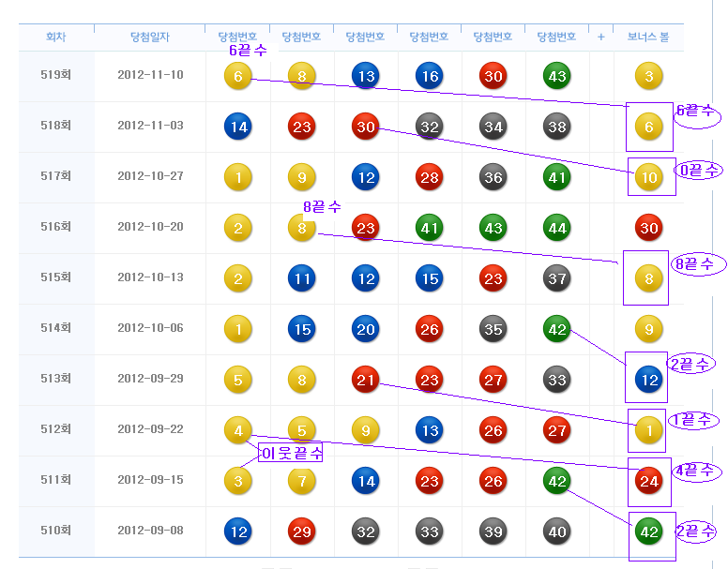This screenshot has height=569, width=728.
Task: Click the date 2012-09-08
Action: click(150, 532)
